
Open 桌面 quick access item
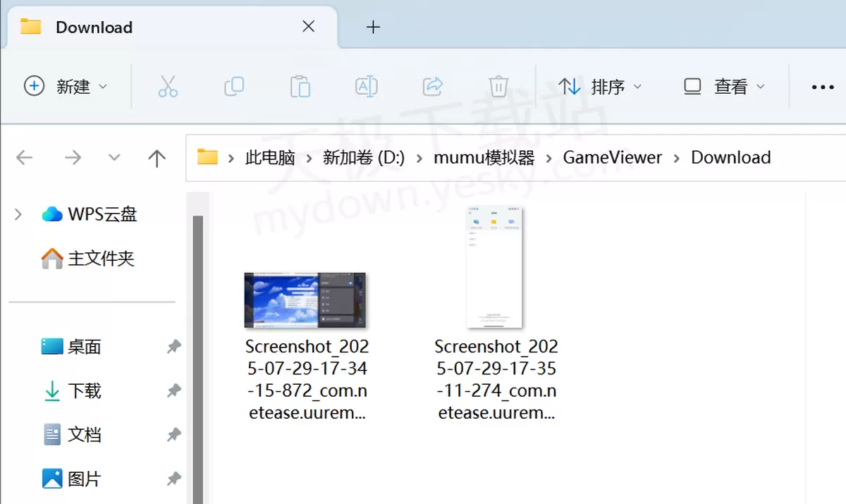tap(72, 346)
